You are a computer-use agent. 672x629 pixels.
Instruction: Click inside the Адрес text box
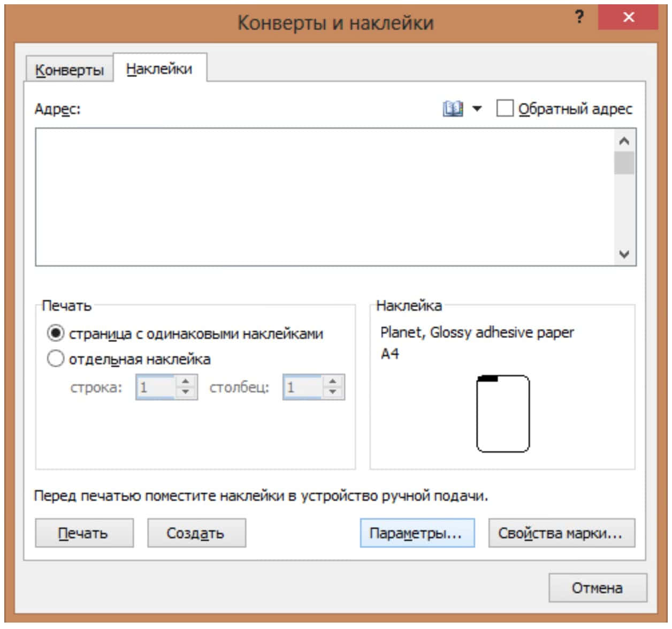(324, 196)
